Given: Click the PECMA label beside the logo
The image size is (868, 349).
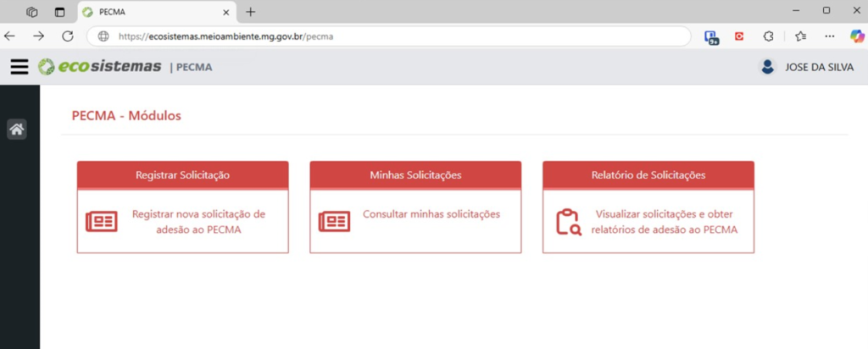Looking at the screenshot, I should point(194,68).
